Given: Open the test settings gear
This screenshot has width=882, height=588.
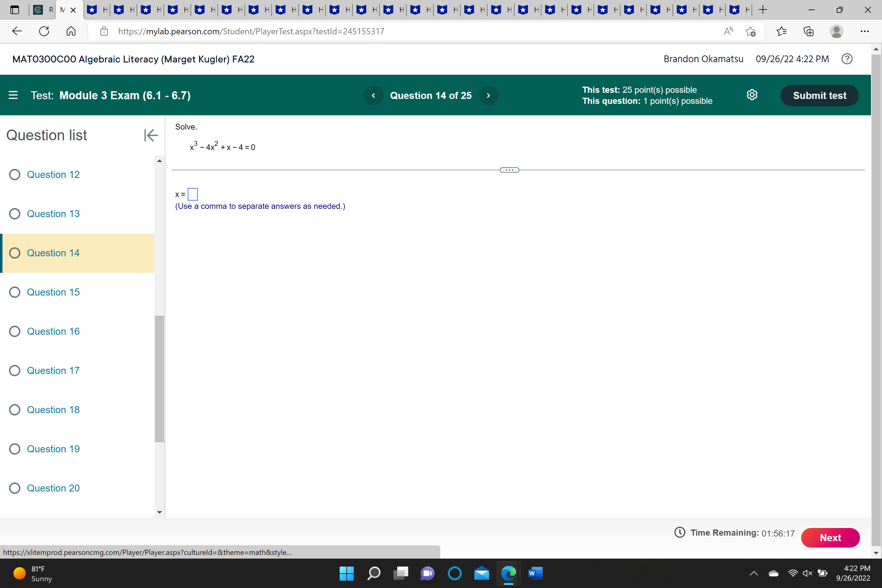Looking at the screenshot, I should [752, 95].
